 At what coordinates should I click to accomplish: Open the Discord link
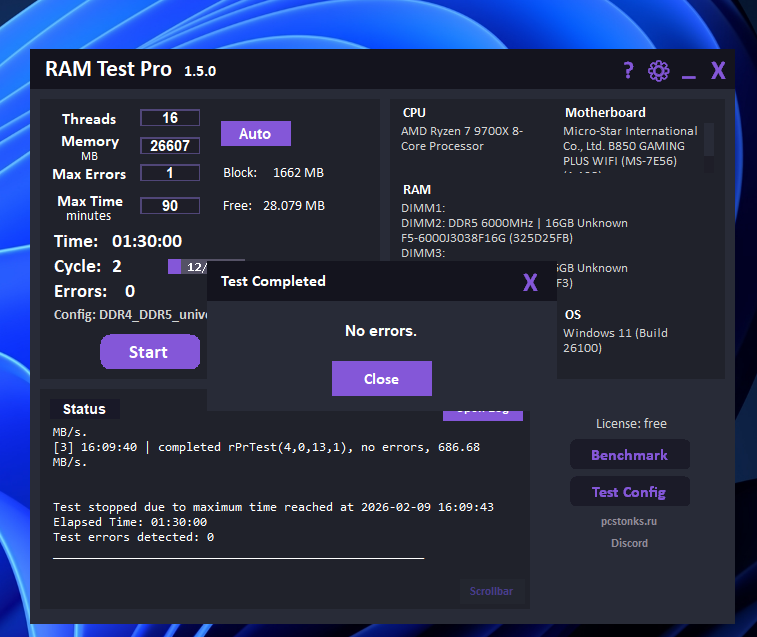pyautogui.click(x=630, y=543)
